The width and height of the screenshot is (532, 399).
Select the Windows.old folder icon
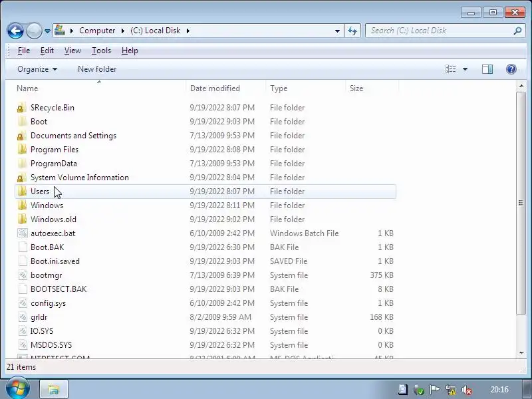point(22,219)
